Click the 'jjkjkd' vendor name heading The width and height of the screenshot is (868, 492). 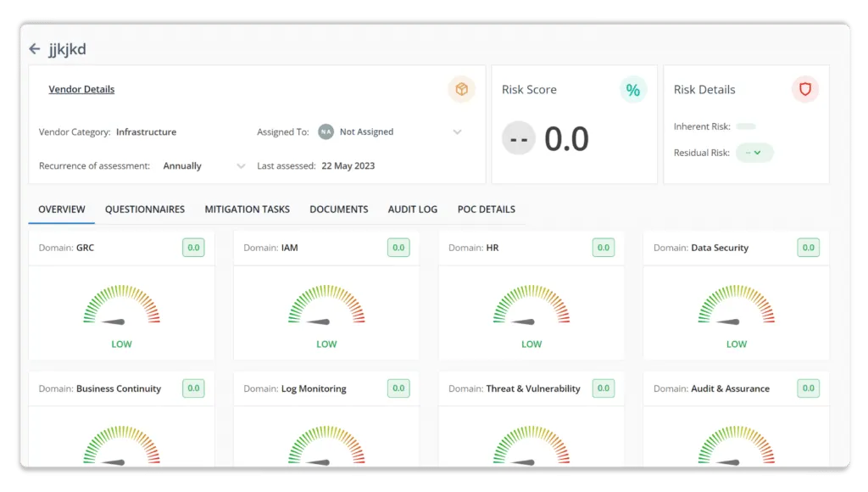point(68,49)
